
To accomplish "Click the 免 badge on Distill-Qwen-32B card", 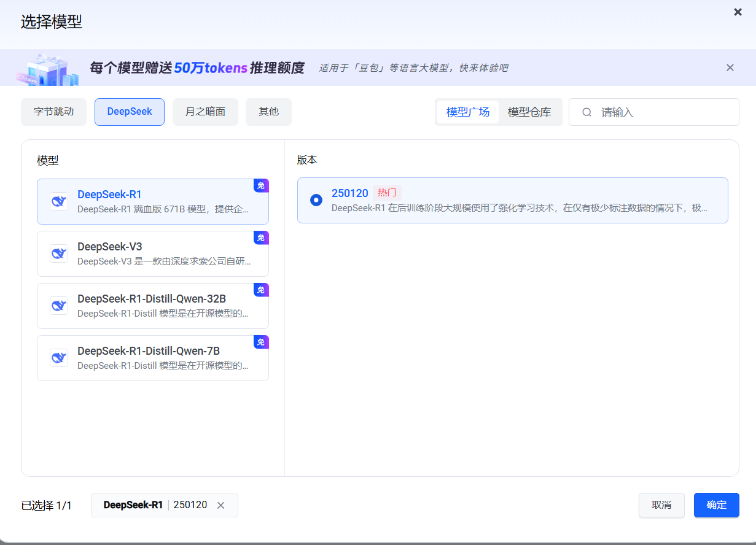I will (261, 290).
